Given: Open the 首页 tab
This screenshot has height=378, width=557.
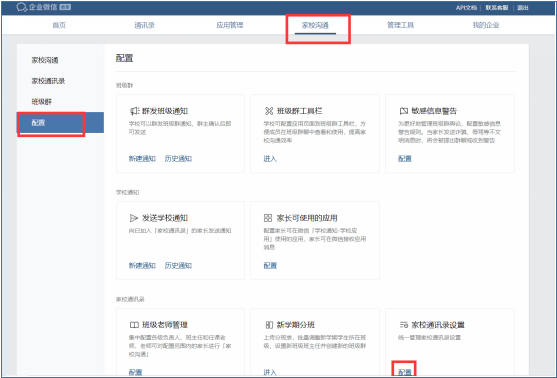Looking at the screenshot, I should click(x=59, y=25).
